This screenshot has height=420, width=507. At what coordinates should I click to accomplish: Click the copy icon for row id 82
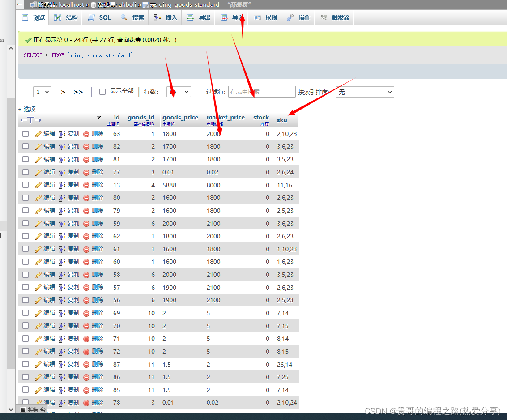coord(62,147)
